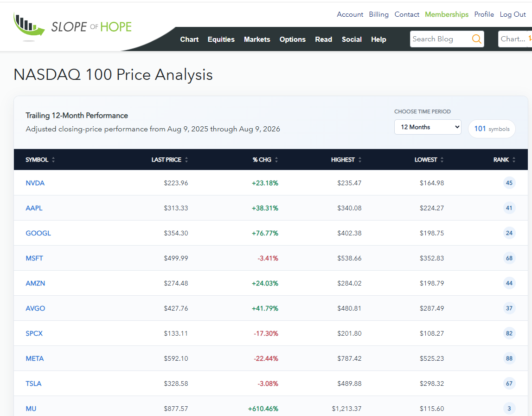The height and width of the screenshot is (416, 532).
Task: Open the NVDA symbol link
Action: point(35,183)
